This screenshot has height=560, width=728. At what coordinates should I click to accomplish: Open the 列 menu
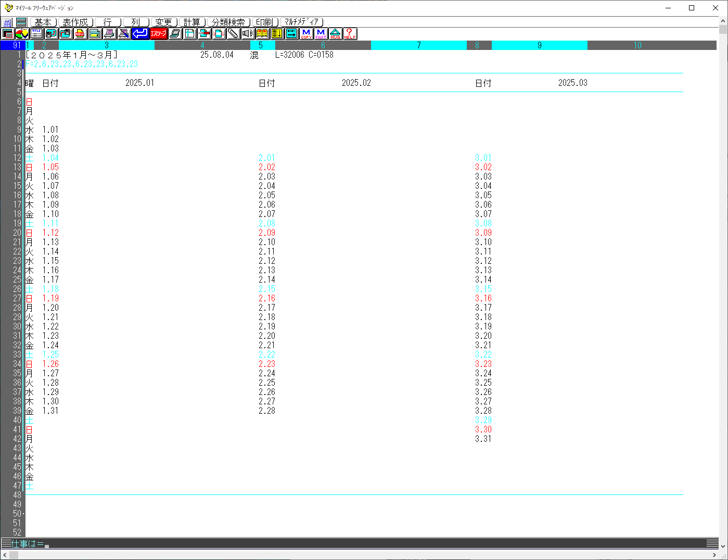(x=136, y=22)
